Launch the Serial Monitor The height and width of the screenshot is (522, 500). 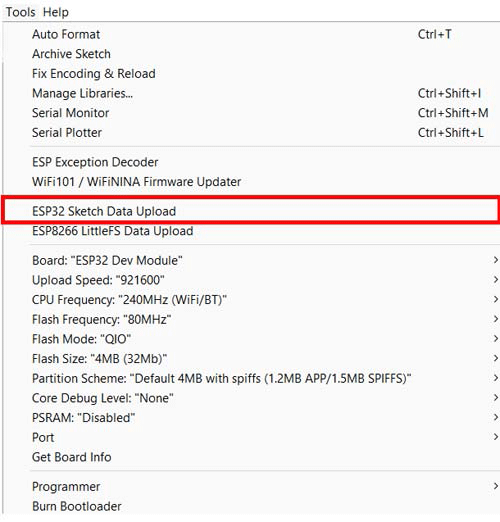click(x=251, y=113)
